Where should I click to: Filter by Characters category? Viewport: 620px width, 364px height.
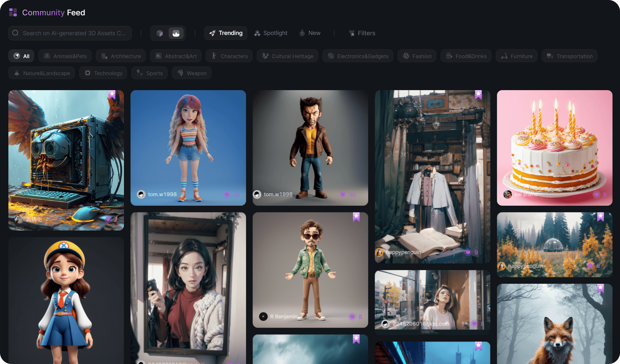pyautogui.click(x=229, y=56)
